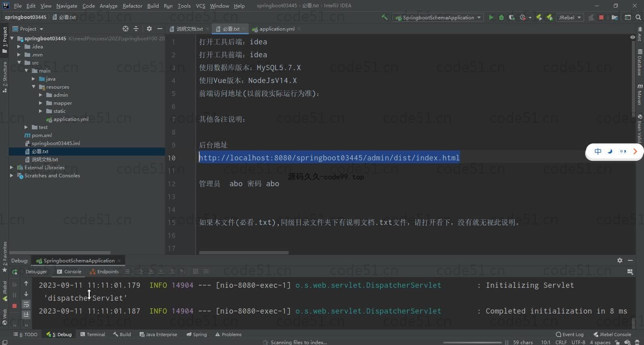Screen dimensions: 644x345
Task: Toggle the punctuation mode in IME bar
Action: [x=623, y=152]
